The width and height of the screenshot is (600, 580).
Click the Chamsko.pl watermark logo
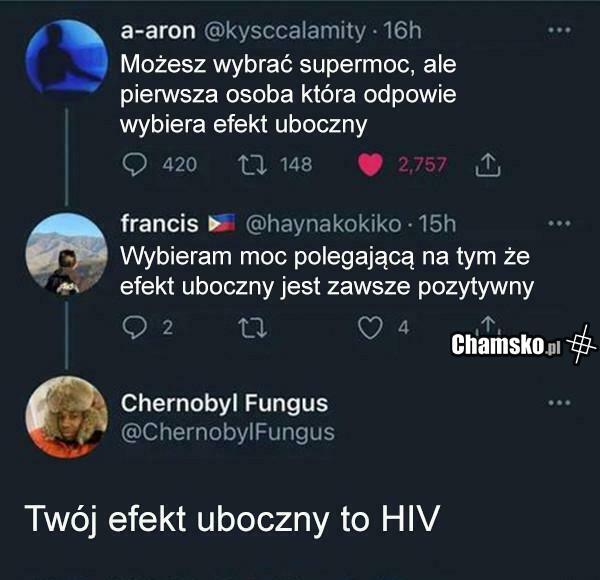click(x=523, y=344)
